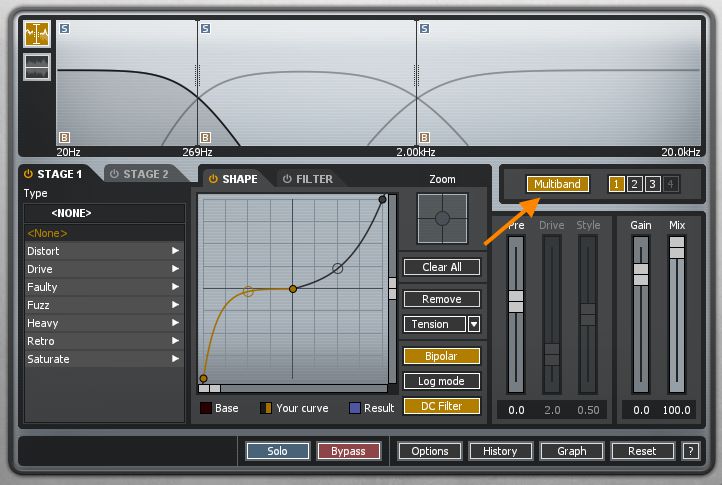This screenshot has height=485, width=722.
Task: Bypass the 269Hz band with its B button
Action: tap(205, 137)
